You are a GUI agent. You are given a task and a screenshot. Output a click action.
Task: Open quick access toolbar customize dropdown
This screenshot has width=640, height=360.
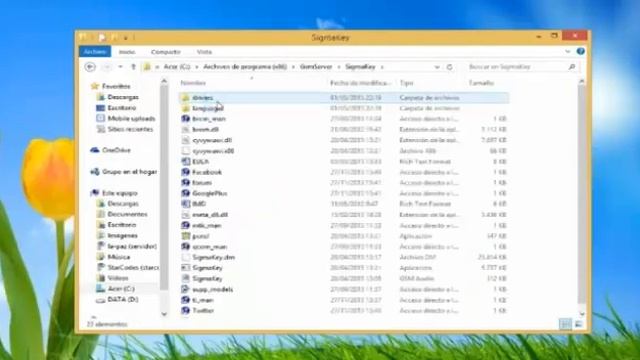(126, 38)
